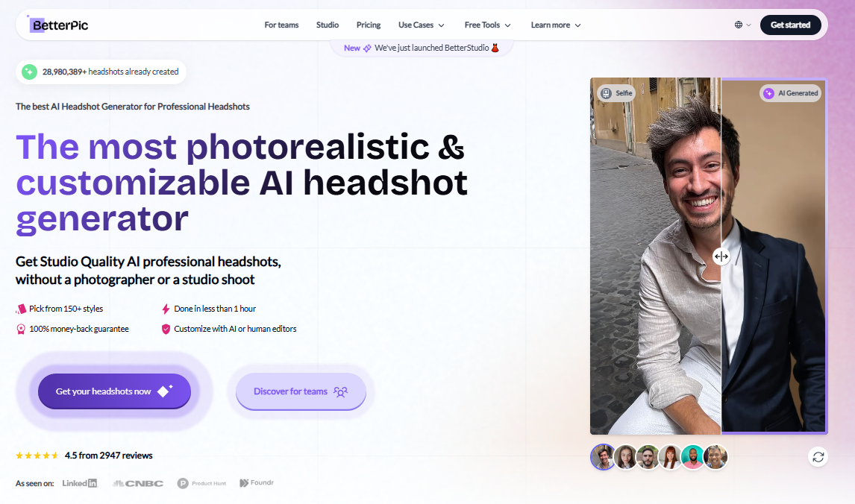Viewport: 855px width, 504px height.
Task: Click the 'Pick from 150+ styles' icon
Action: (x=21, y=309)
